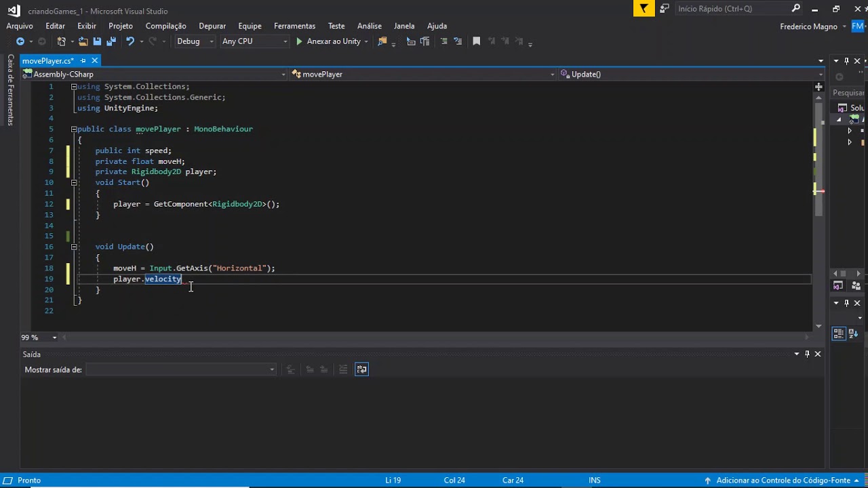
Task: Click Adicionar ao Controle do Código-Fonte
Action: (783, 480)
